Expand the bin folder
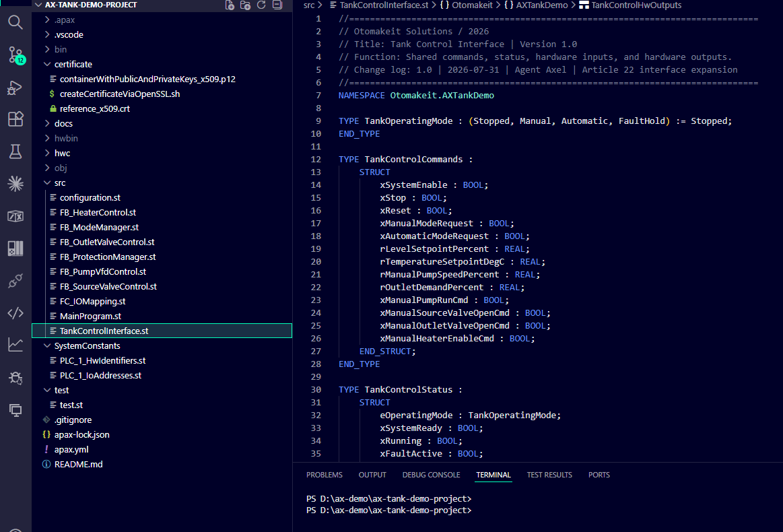This screenshot has height=532, width=783. point(162,49)
